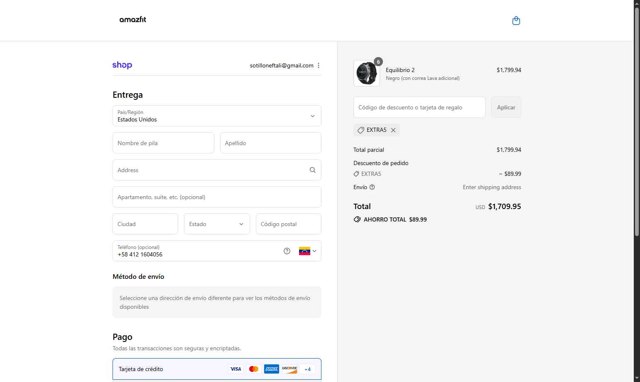Click the Visa card icon

click(236, 369)
